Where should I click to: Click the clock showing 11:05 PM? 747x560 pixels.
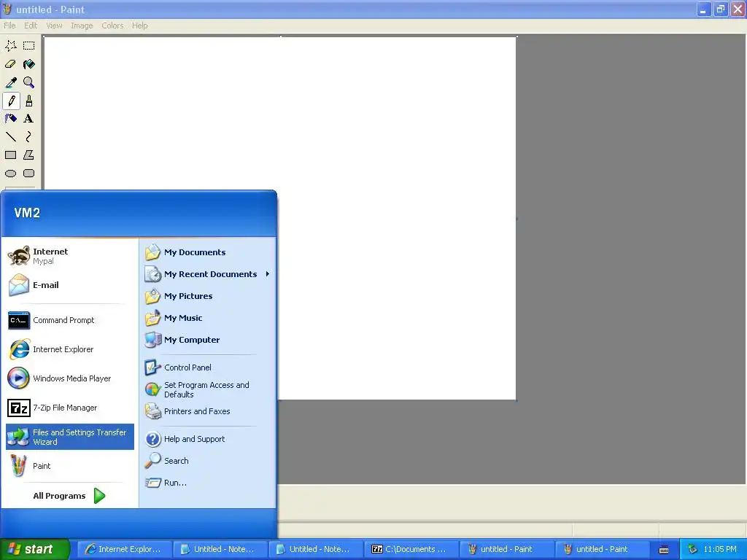(720, 550)
